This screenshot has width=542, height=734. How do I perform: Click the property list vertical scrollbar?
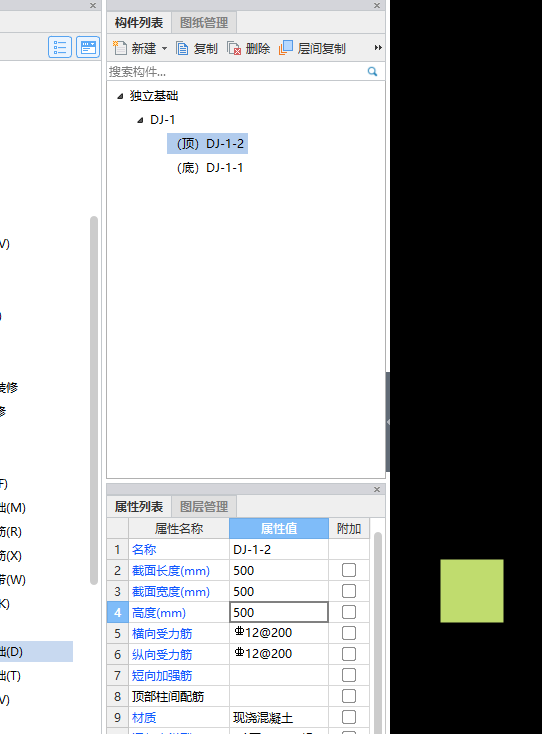pos(378,632)
